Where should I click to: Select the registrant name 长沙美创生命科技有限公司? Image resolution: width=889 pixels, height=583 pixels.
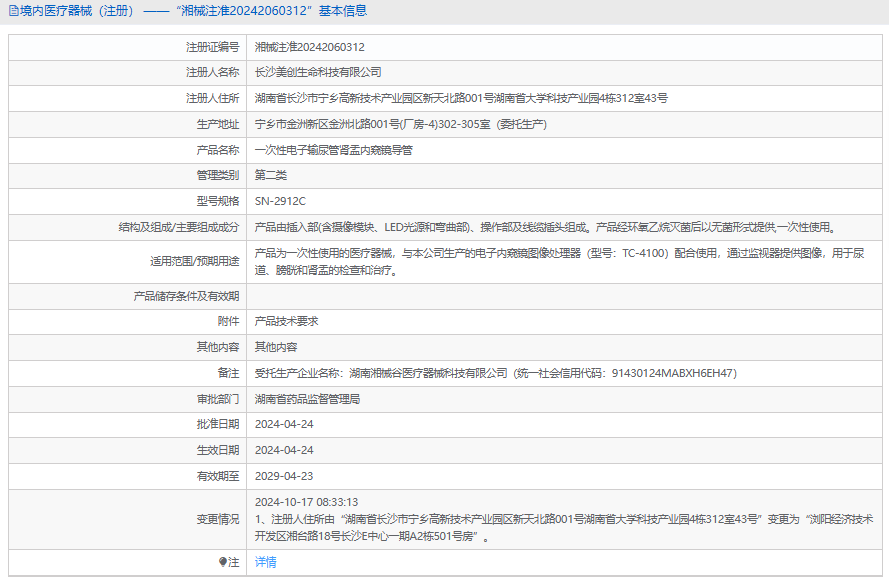[318, 72]
